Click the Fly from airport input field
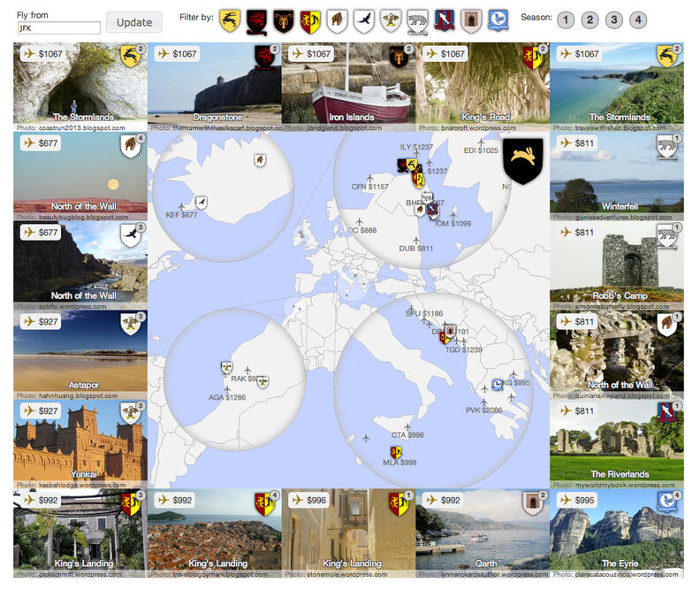Viewport: 700px width, 590px height. [x=58, y=28]
